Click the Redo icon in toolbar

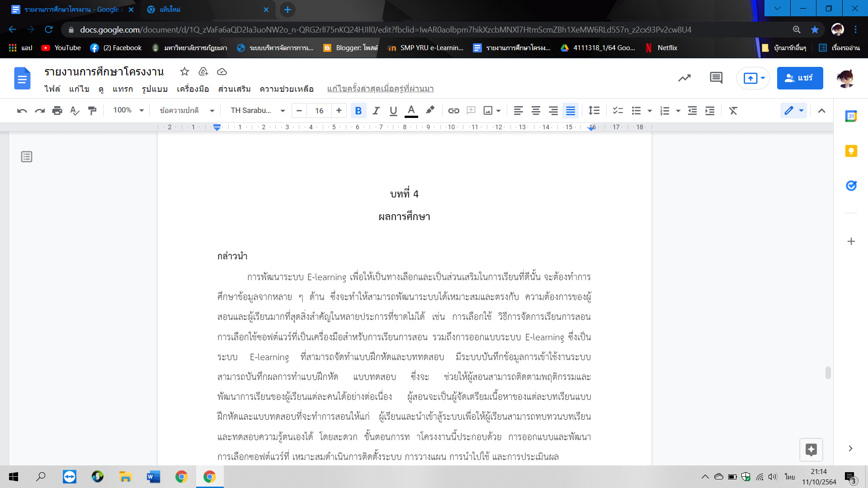pos(40,111)
